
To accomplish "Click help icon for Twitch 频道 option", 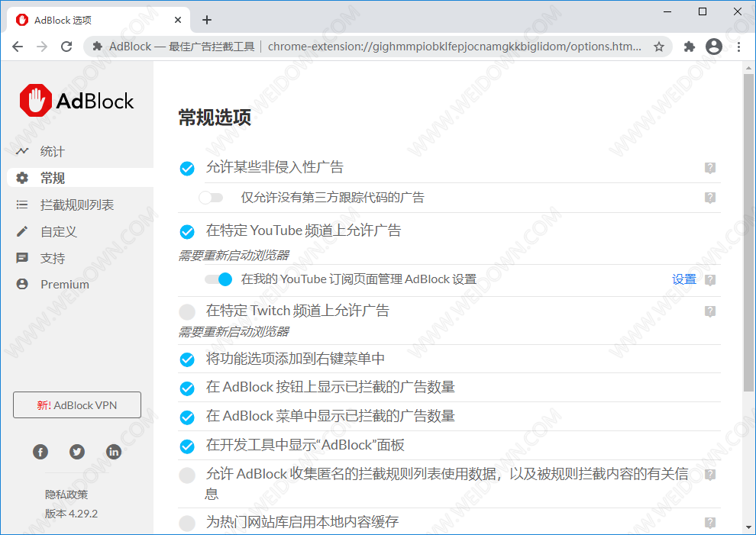I will click(709, 311).
